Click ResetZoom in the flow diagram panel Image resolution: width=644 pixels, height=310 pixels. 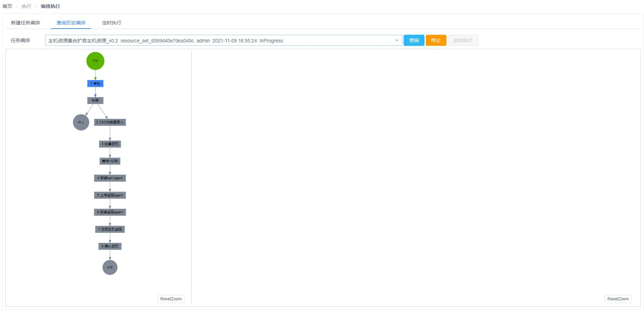[x=171, y=299]
